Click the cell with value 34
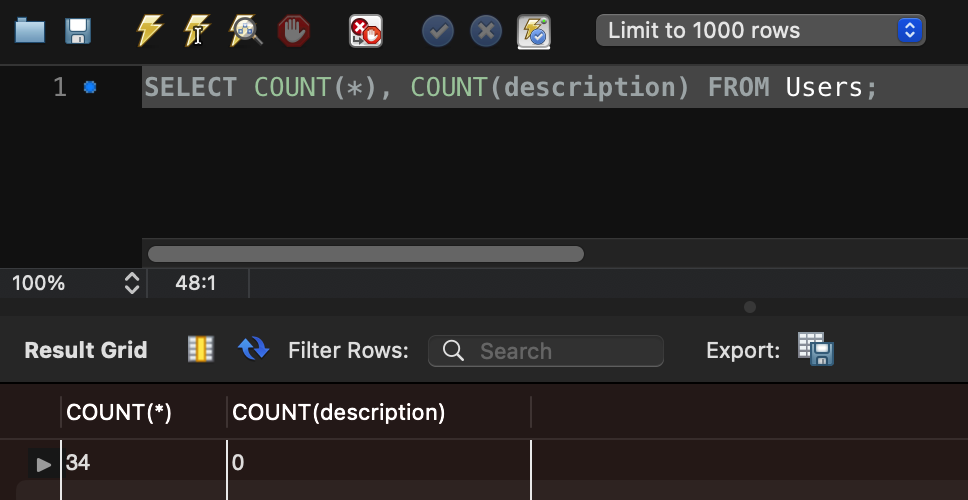This screenshot has width=968, height=500. click(x=144, y=462)
